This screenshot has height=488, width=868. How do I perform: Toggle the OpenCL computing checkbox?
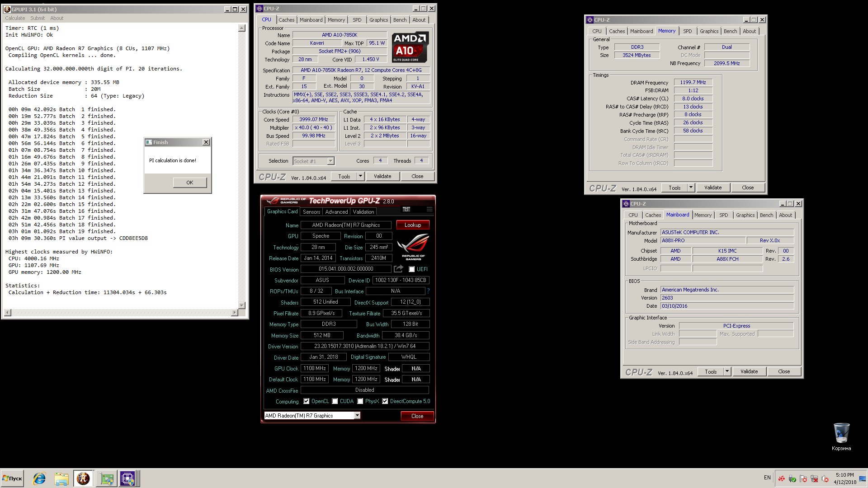click(306, 401)
